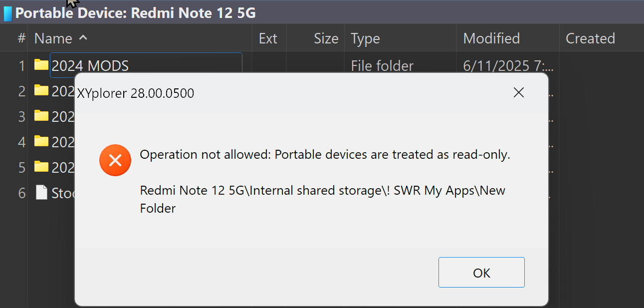Sort by the Modified column header
Image resolution: width=644 pixels, height=308 pixels.
[x=491, y=38]
